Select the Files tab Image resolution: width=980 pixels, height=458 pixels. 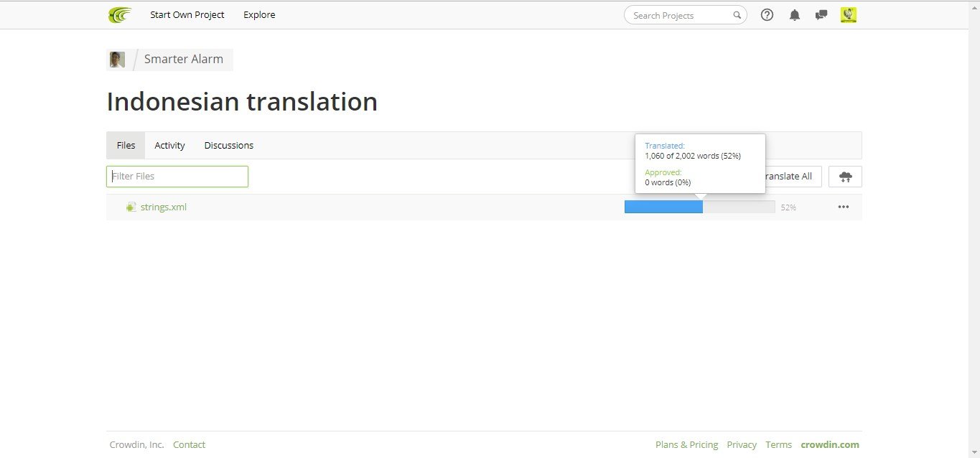pos(126,145)
